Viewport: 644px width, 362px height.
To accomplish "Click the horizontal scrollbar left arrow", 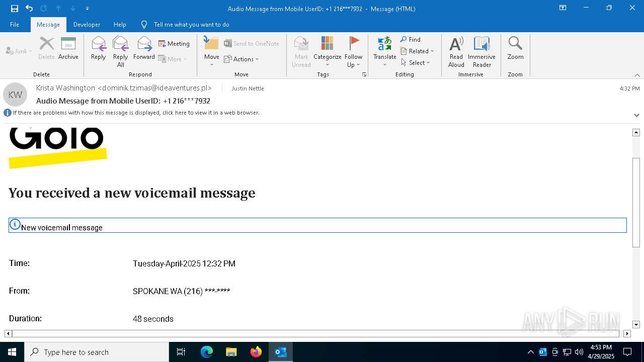I will [x=8, y=333].
